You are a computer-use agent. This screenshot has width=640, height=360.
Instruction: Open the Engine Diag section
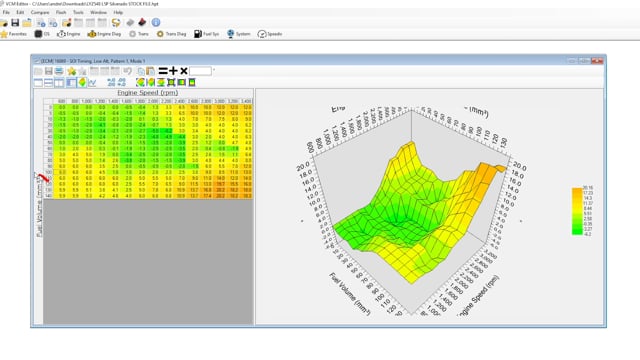point(104,34)
